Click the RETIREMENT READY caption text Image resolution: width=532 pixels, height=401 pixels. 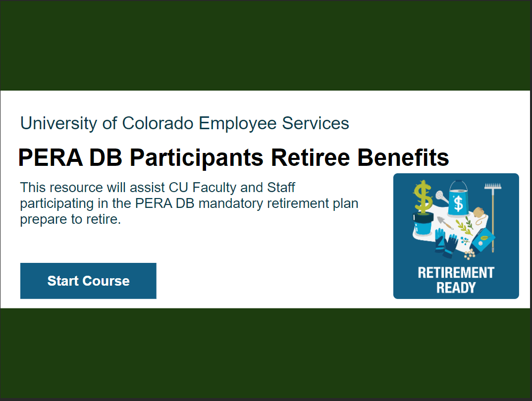pyautogui.click(x=456, y=280)
